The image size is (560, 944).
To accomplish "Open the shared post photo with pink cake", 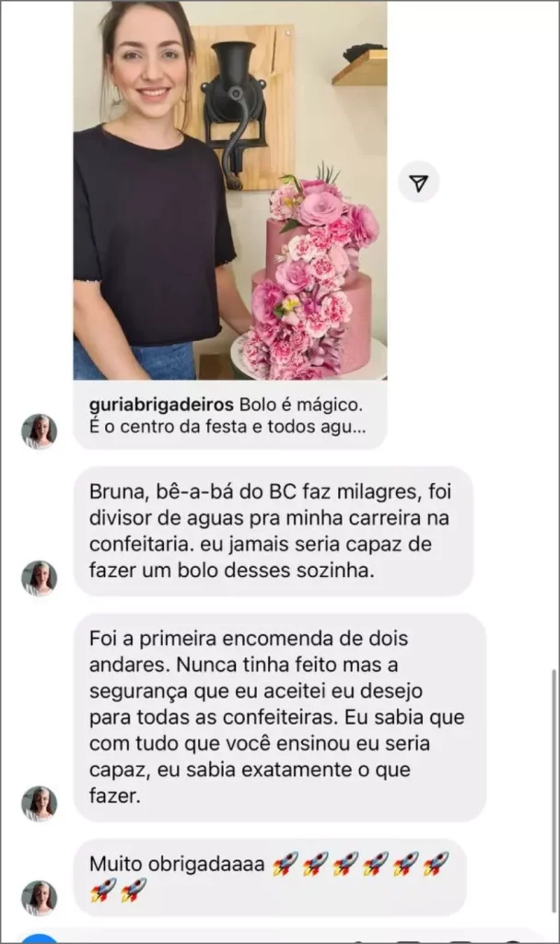I will pos(230,190).
